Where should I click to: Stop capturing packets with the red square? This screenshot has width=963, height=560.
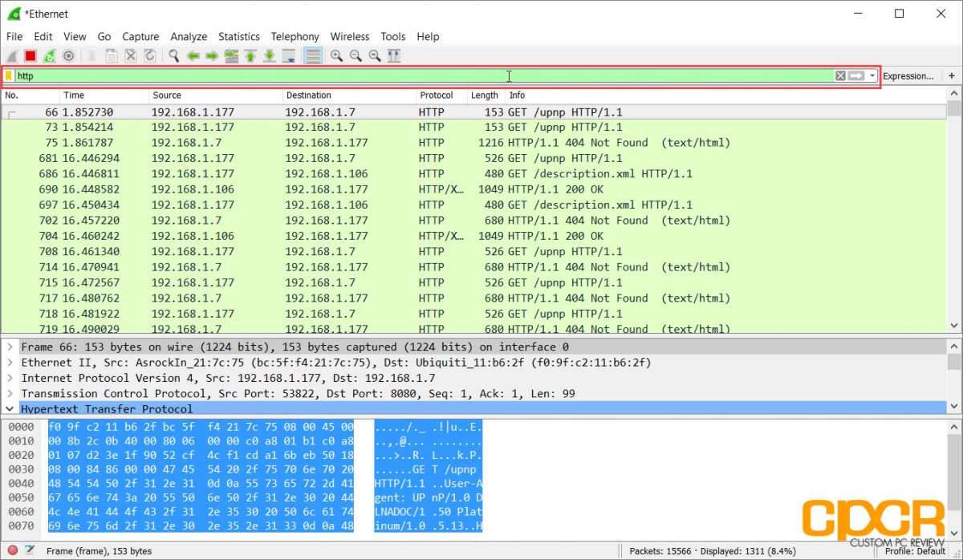click(x=30, y=56)
